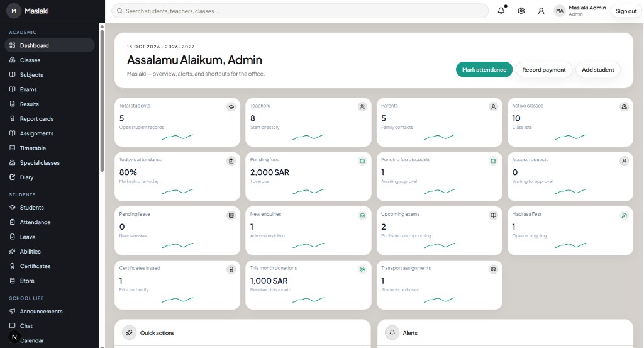
Task: Click the Total students card icon
Action: click(x=231, y=107)
